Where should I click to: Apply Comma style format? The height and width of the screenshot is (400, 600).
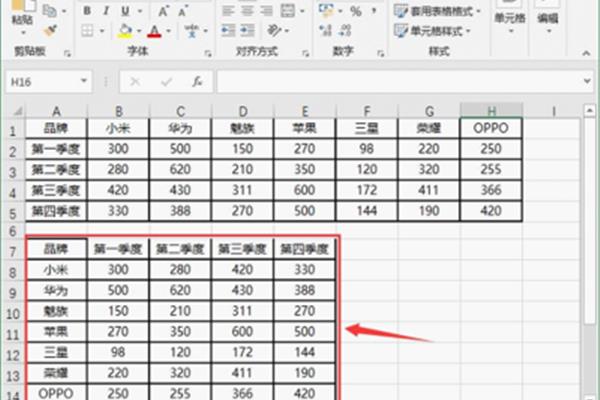[373, 10]
